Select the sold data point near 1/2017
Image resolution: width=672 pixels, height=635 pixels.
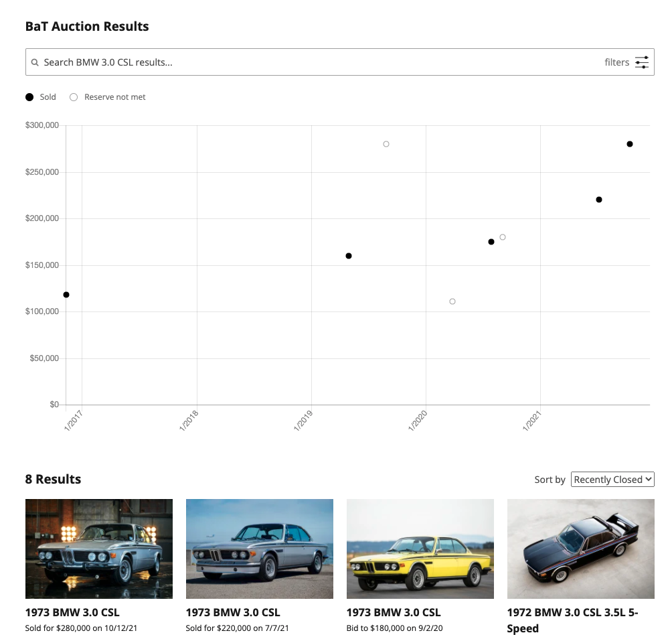tap(66, 295)
